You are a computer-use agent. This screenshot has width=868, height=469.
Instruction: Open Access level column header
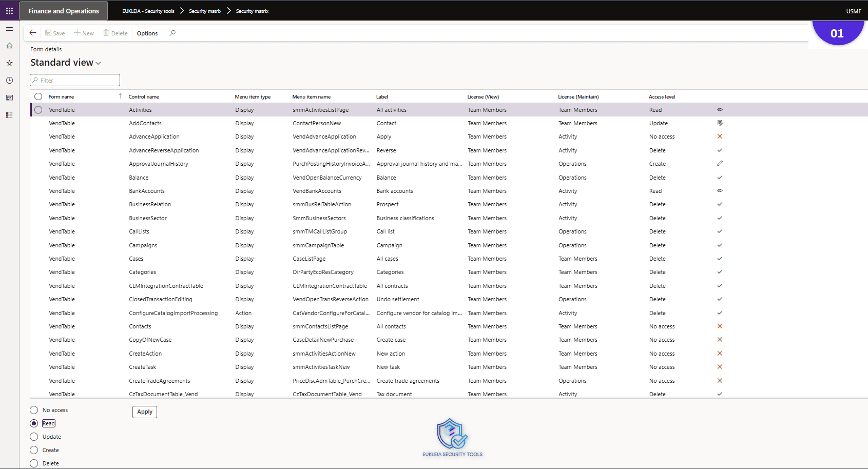(x=662, y=96)
